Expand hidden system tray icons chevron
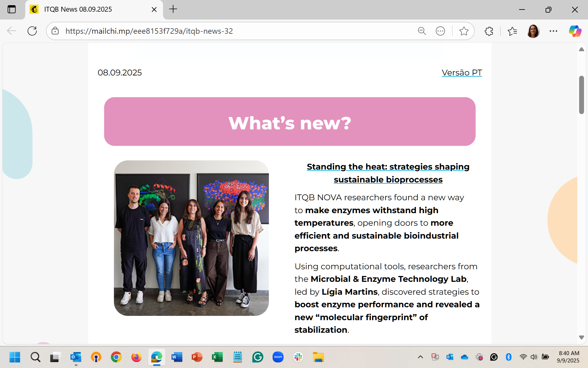 [420, 357]
